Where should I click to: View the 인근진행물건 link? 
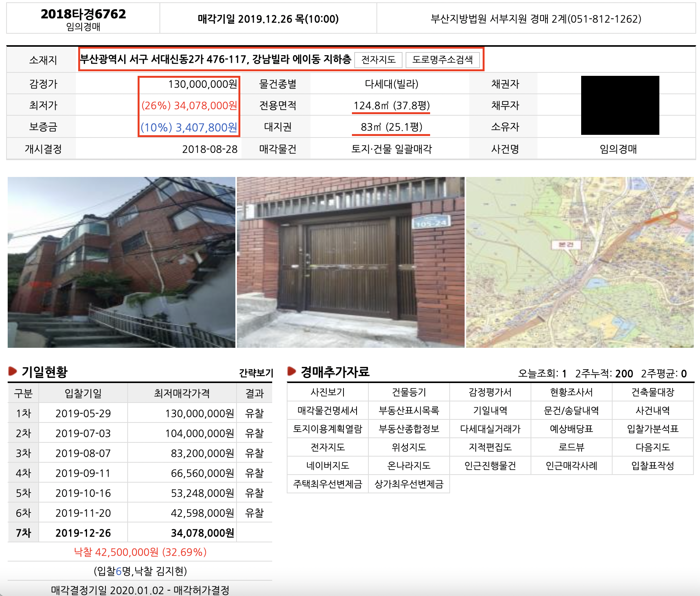[x=490, y=466]
